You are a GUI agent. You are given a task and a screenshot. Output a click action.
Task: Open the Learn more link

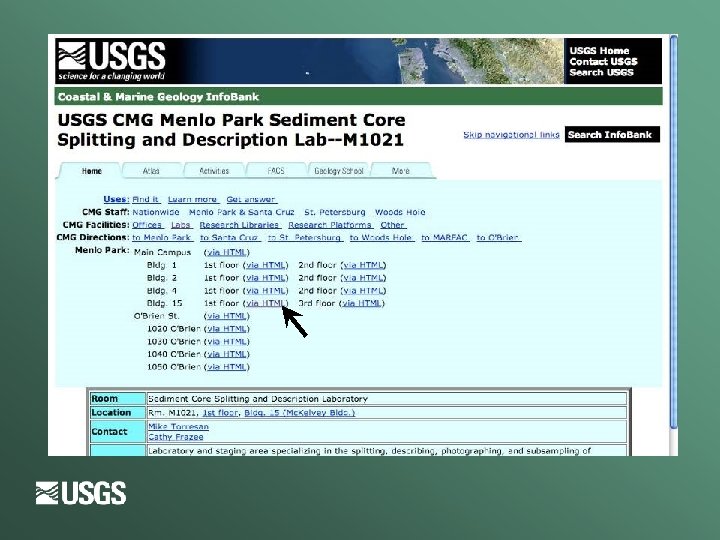click(193, 199)
